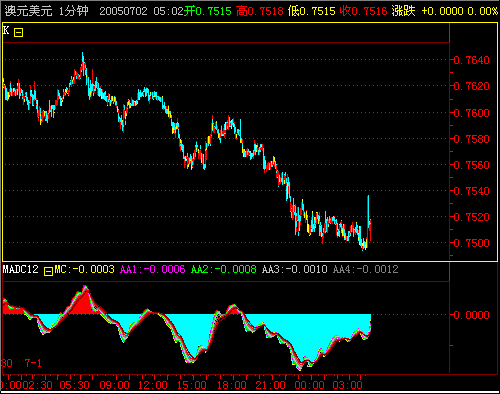Click the 0.7560 price axis label
The height and width of the screenshot is (394, 500).
(472, 165)
